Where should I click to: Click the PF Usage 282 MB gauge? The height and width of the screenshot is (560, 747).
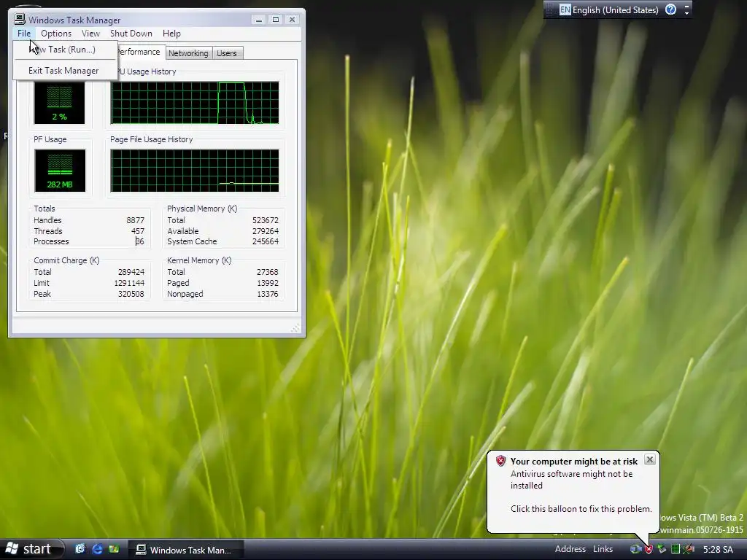(60, 171)
